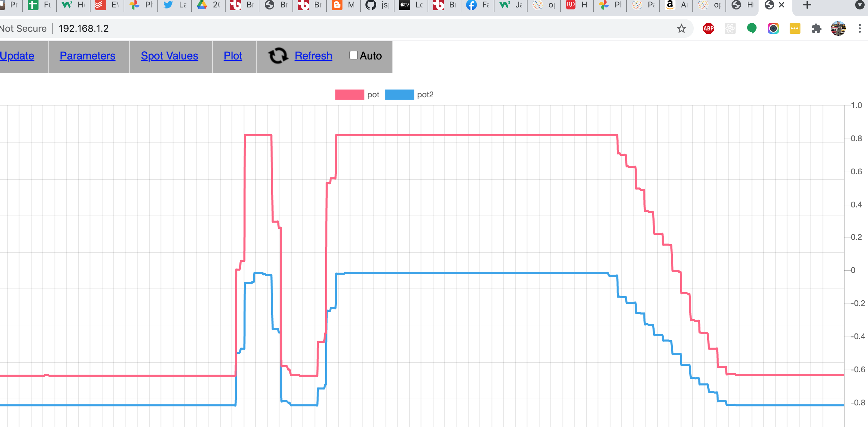Click the colorful camera extension icon
This screenshot has height=427, width=868.
(x=773, y=28)
